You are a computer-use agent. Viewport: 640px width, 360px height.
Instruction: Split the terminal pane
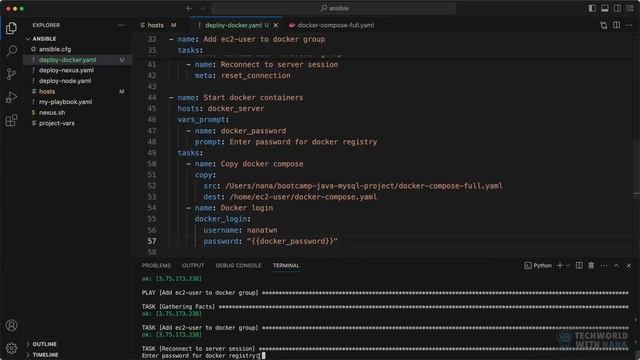point(579,266)
